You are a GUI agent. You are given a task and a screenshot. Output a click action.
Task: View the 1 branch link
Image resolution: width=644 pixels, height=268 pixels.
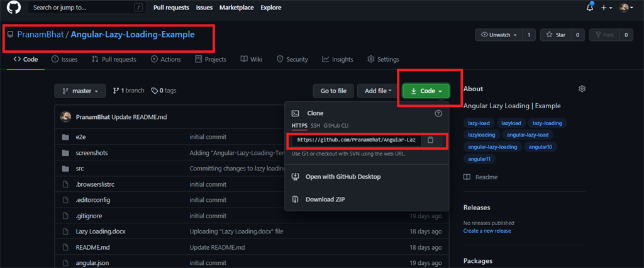[128, 91]
